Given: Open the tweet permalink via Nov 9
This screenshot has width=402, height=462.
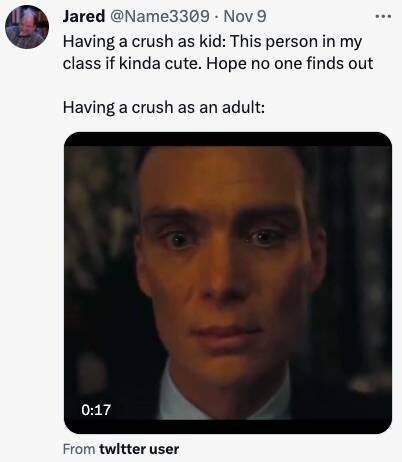Looking at the screenshot, I should pos(245,16).
